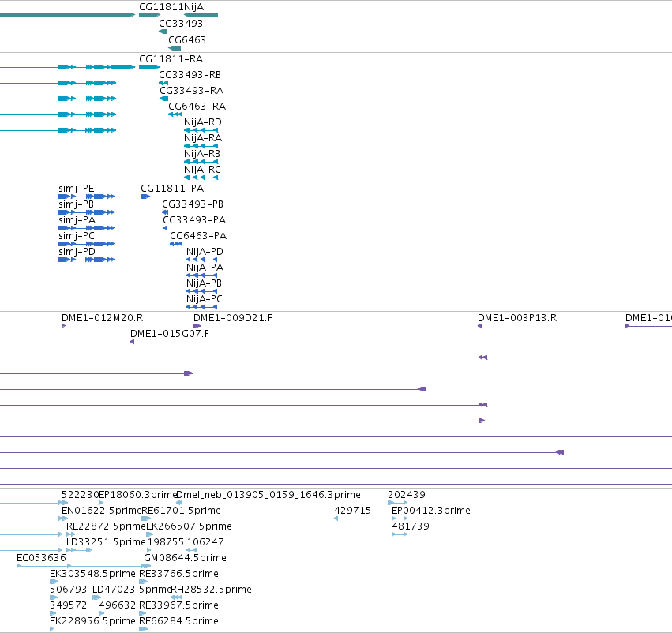This screenshot has width=672, height=633.
Task: Select protein CG33493-PA
Action: tap(194, 220)
